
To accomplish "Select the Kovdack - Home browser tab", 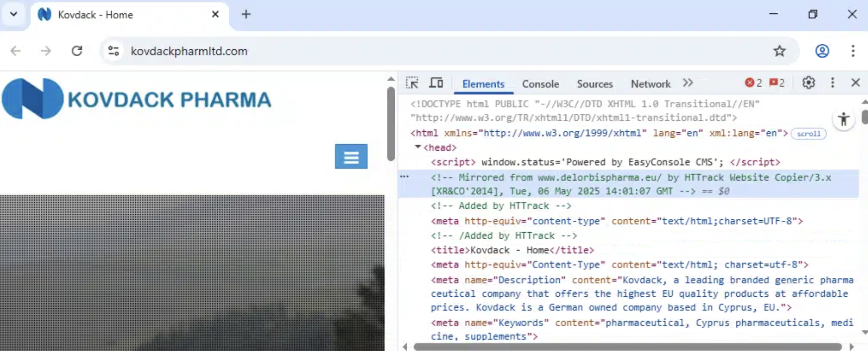I will [x=129, y=15].
